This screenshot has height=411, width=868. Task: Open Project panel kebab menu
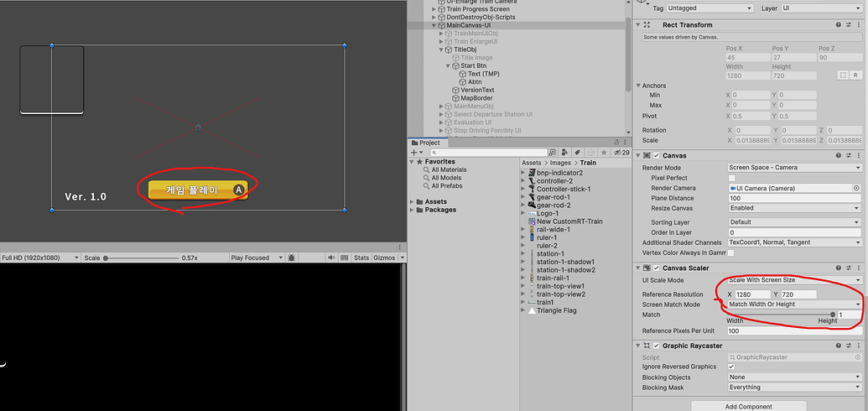pos(626,143)
